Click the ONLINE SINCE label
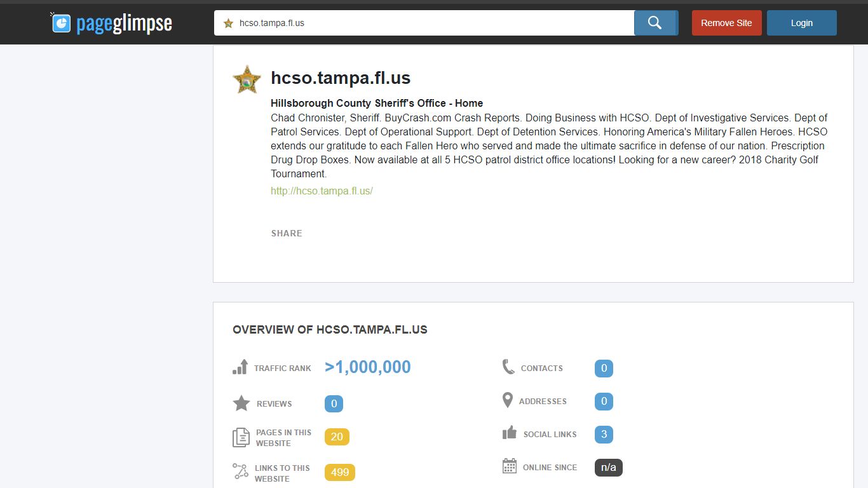Screen dimensions: 868x488 point(550,467)
